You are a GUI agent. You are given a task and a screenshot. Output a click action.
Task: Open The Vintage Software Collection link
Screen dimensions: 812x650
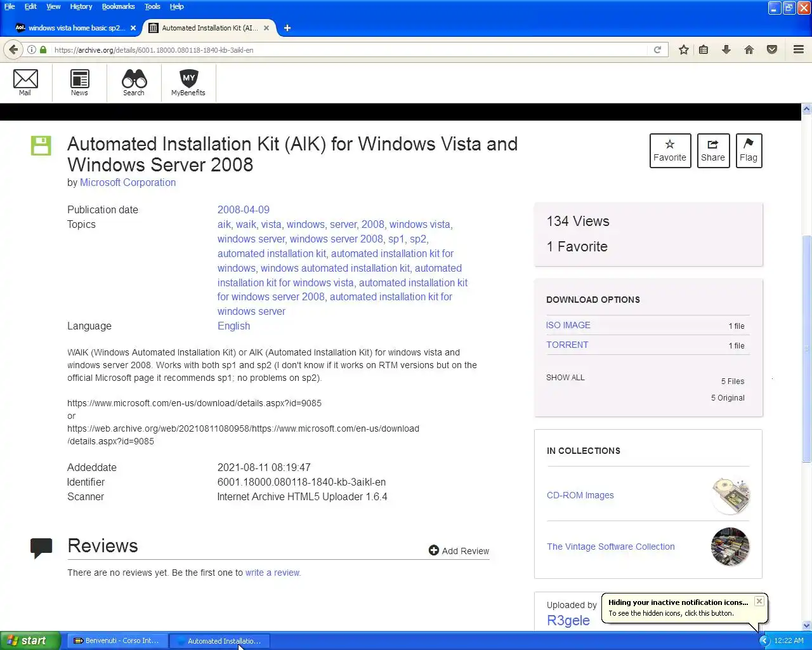(x=611, y=547)
